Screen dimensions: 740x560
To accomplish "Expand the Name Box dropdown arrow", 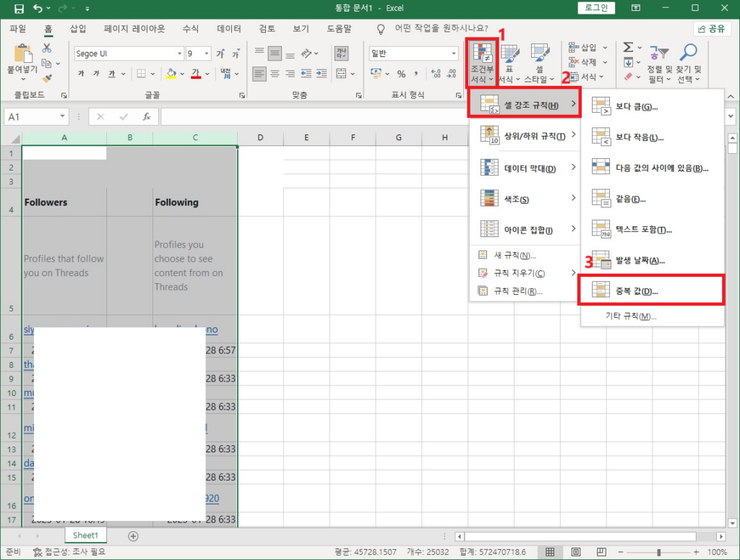I will point(62,116).
